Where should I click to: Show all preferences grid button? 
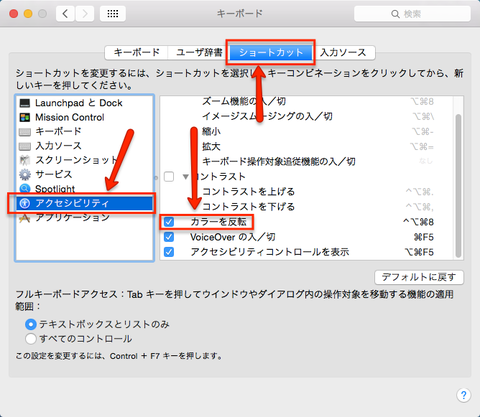[113, 14]
